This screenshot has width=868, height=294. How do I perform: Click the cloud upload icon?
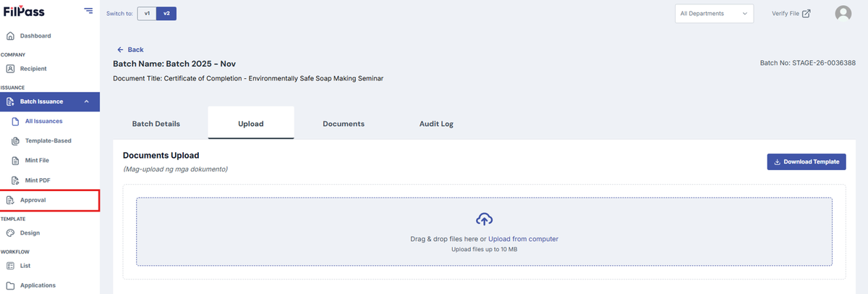click(x=484, y=219)
